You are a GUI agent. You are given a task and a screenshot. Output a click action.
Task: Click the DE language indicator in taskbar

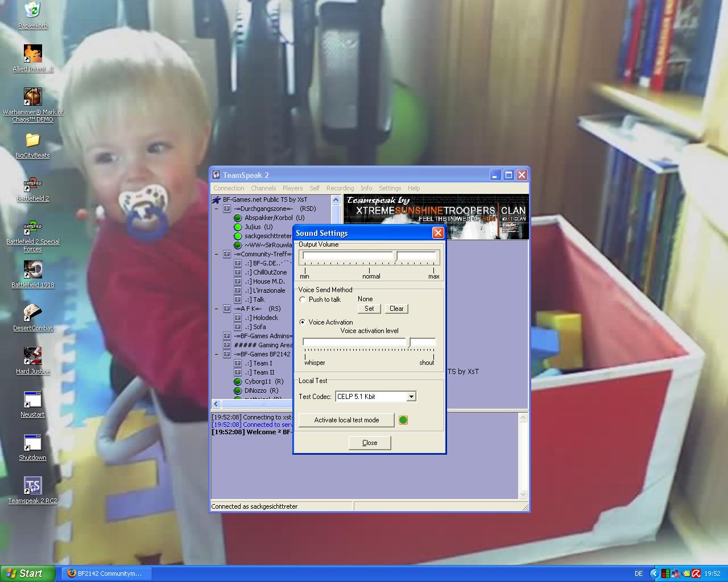[x=639, y=573]
